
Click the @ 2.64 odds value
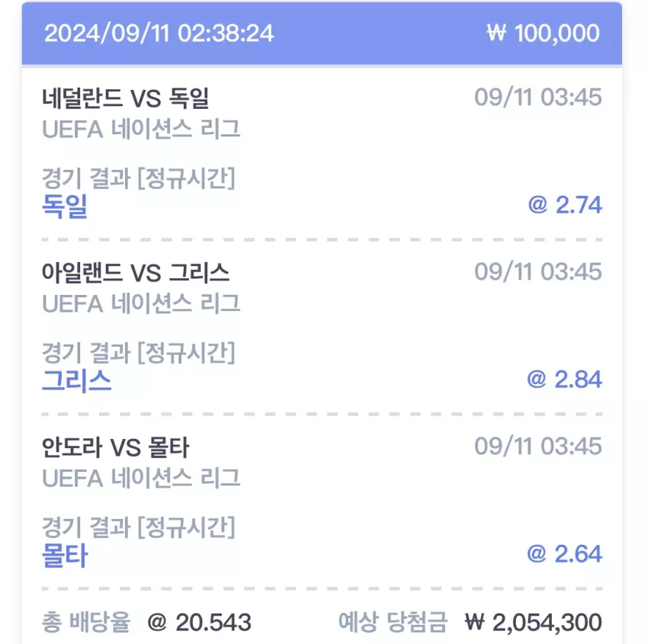click(564, 554)
